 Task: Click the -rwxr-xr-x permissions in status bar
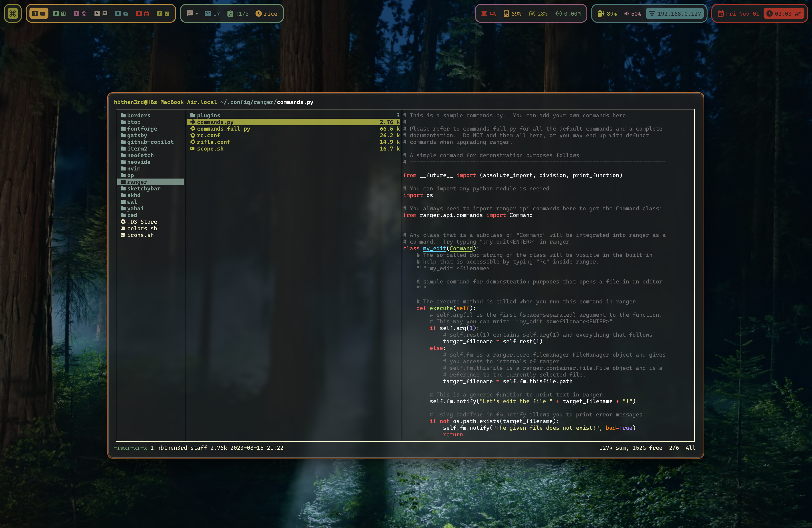click(x=130, y=448)
